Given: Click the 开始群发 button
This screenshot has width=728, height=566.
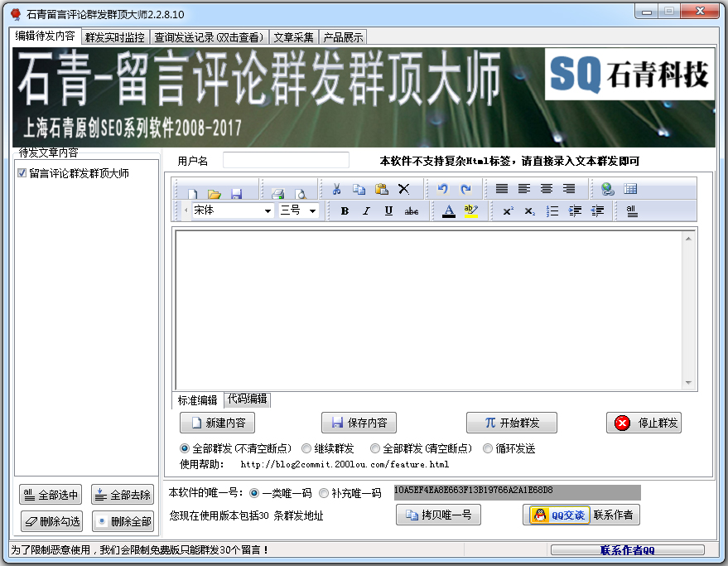Looking at the screenshot, I should point(512,422).
